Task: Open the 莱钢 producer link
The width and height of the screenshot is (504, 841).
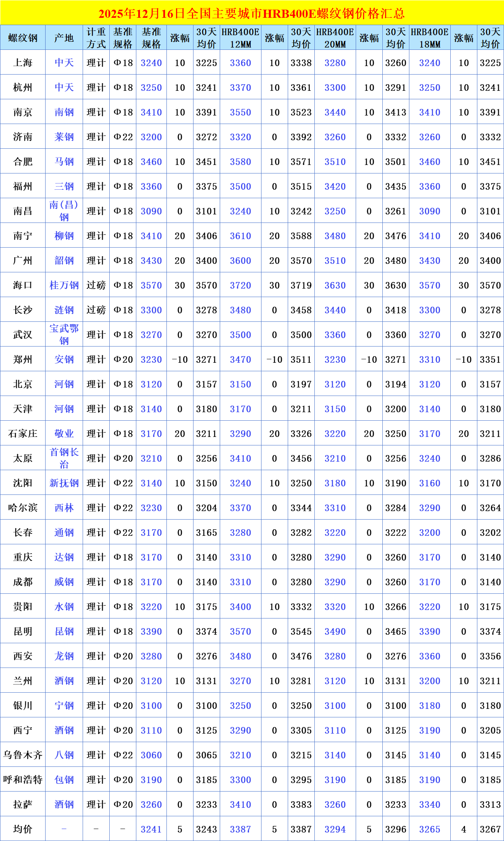Action: 64,137
